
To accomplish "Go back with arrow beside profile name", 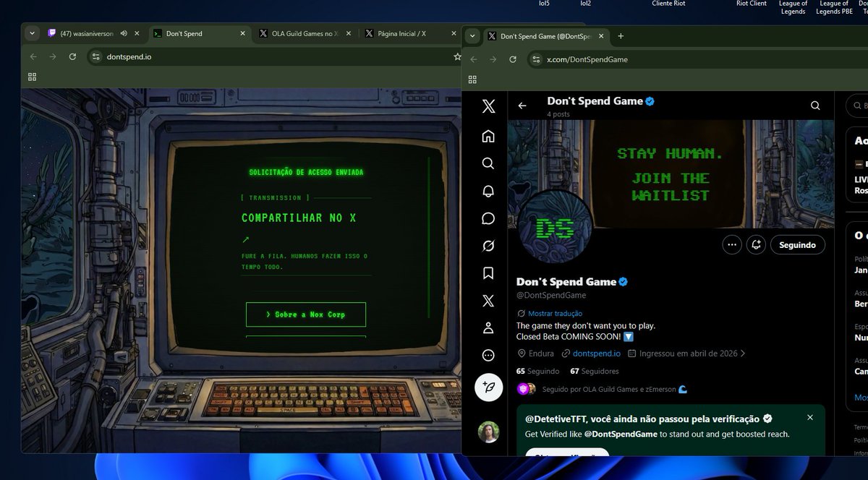I will 522,106.
